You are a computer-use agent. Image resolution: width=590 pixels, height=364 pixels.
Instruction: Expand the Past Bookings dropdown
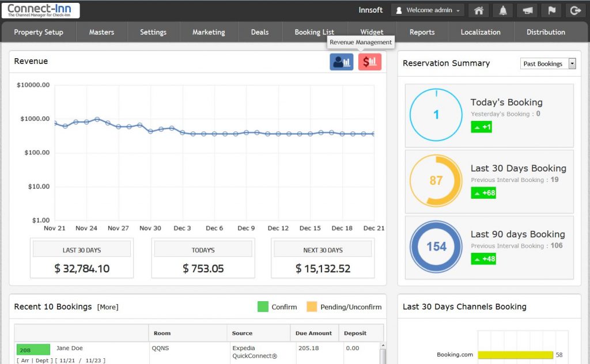(548, 64)
